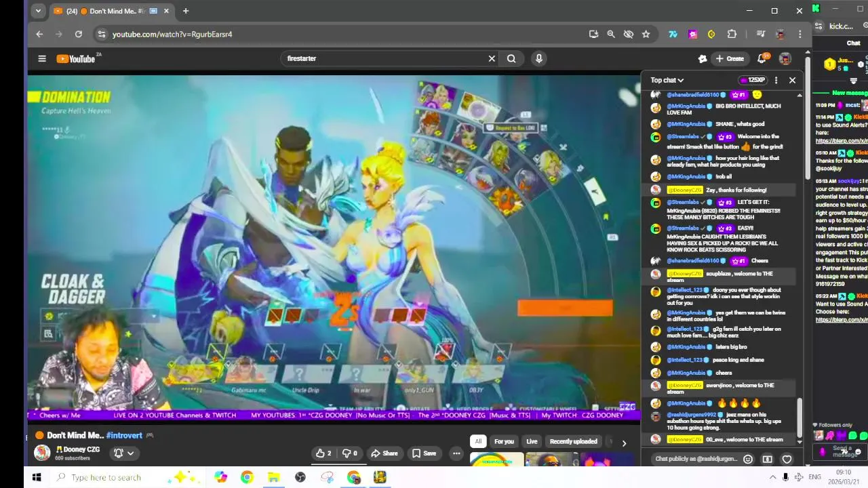The width and height of the screenshot is (868, 488).
Task: Select the 'Live' filter chip
Action: tap(532, 441)
